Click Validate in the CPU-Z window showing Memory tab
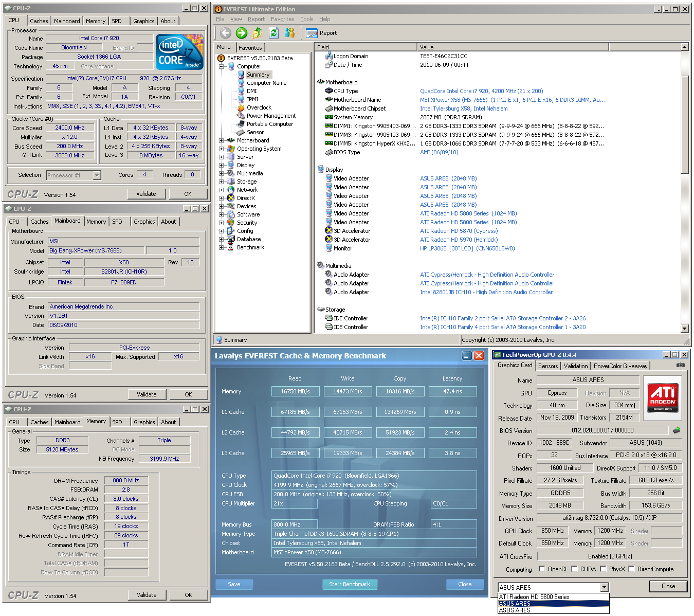Viewport: 694px width, 616px height. click(147, 595)
